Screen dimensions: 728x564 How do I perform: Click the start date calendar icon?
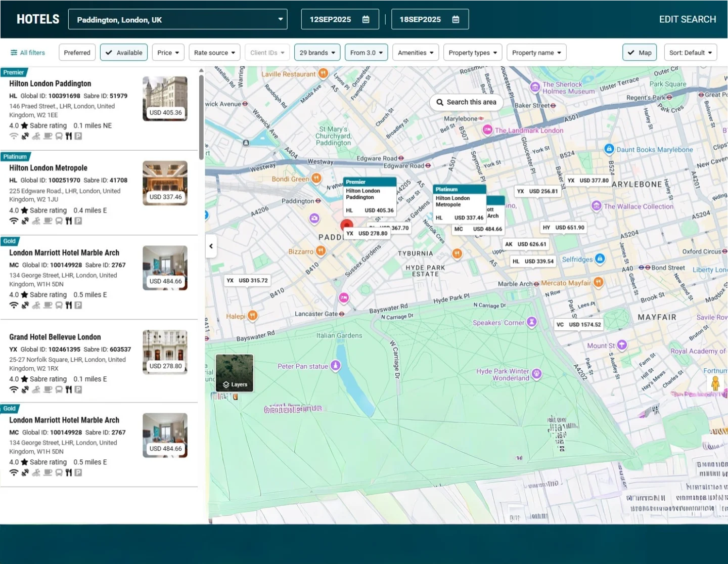[365, 19]
